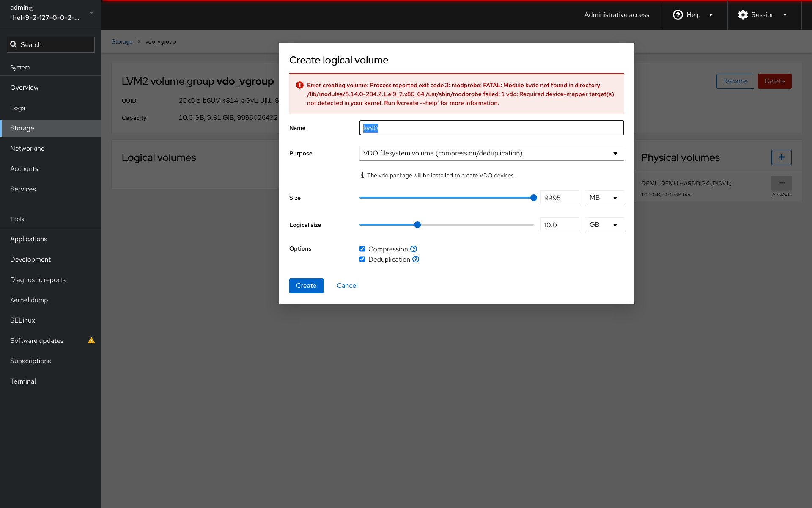Click inside the Name input field
Screen dimensions: 812x508
pos(491,127)
